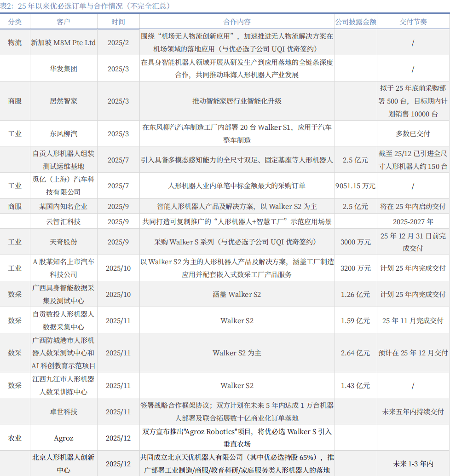
Task: Click the 分类 column header
Action: click(15, 22)
